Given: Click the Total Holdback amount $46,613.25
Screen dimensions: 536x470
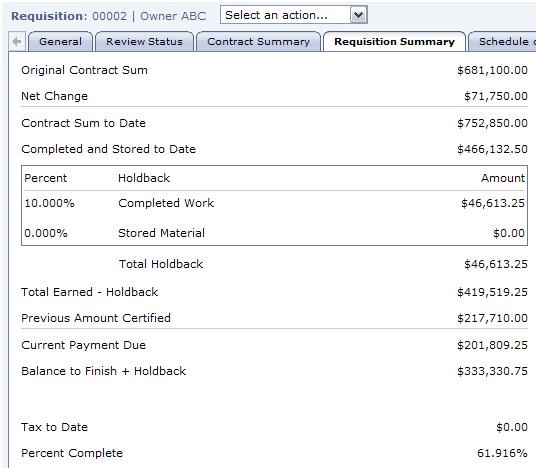Looking at the screenshot, I should point(496,264).
